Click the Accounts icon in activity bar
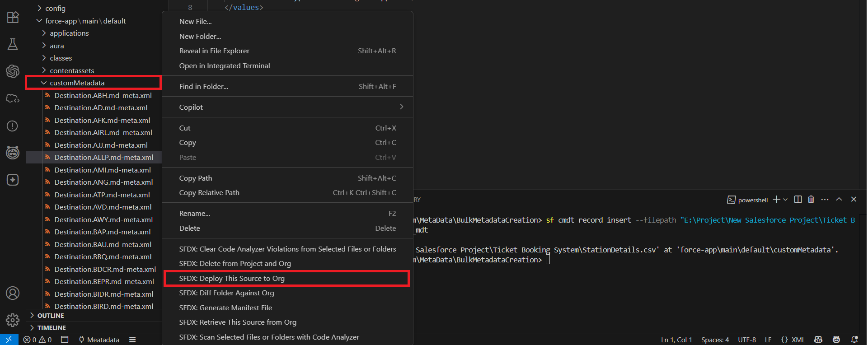This screenshot has height=345, width=868. click(13, 293)
